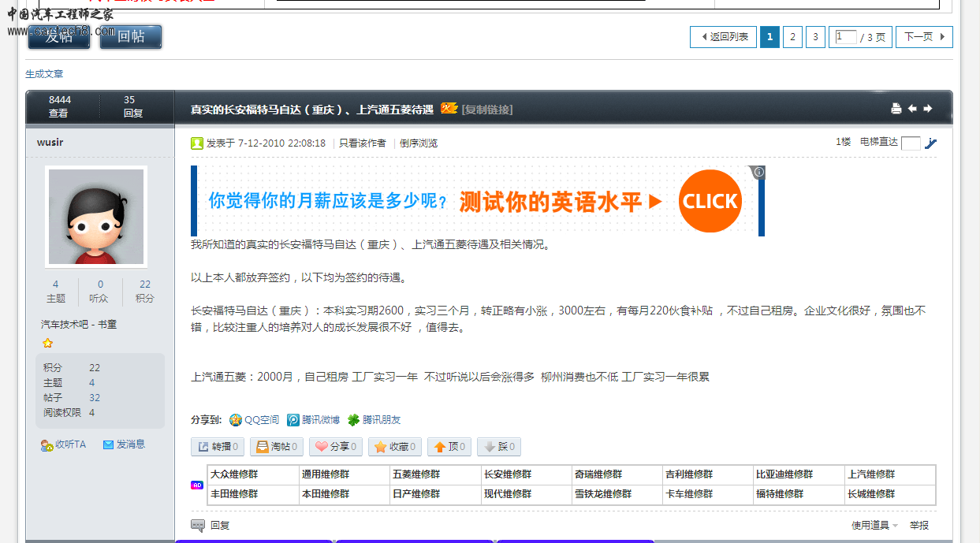Click the 长城维修群 ad link
The width and height of the screenshot is (980, 543).
[x=871, y=494]
